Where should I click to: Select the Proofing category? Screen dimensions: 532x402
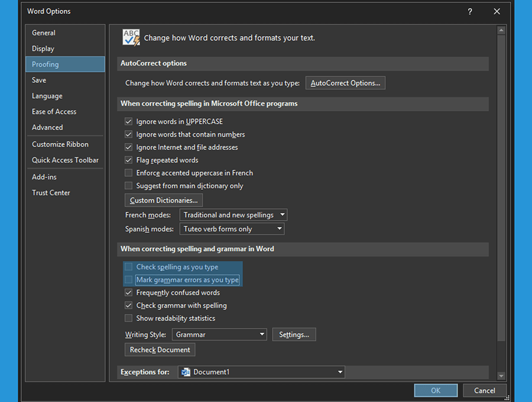(65, 64)
